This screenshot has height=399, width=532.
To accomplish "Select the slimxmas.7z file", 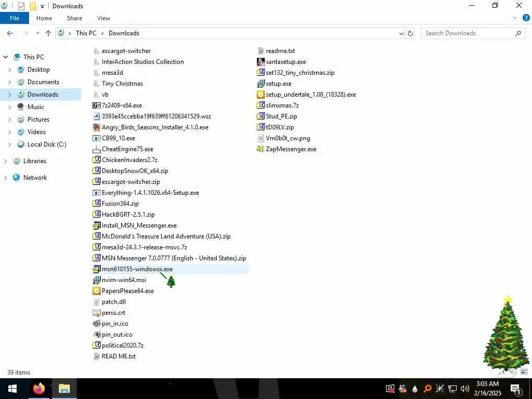I will (x=278, y=105).
